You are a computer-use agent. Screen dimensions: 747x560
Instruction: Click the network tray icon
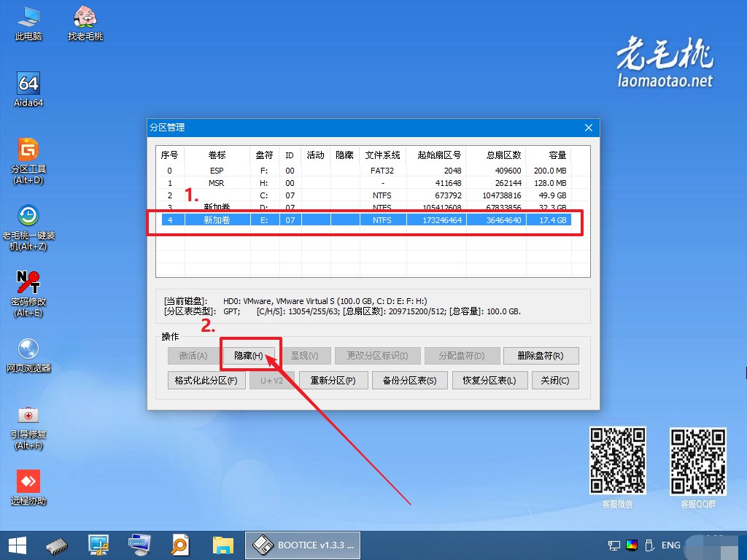click(614, 545)
